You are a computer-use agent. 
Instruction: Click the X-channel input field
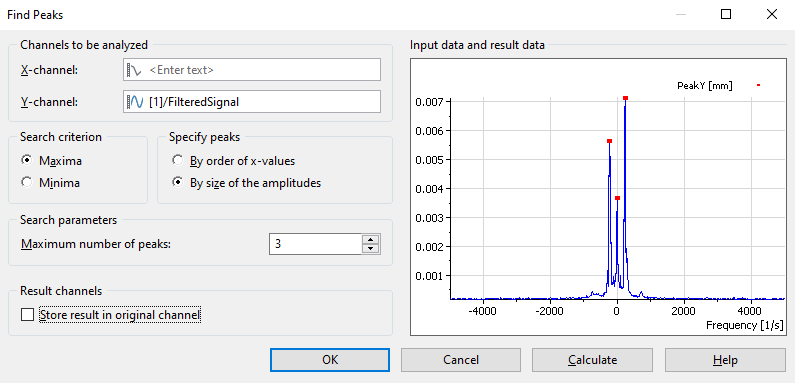coord(251,70)
